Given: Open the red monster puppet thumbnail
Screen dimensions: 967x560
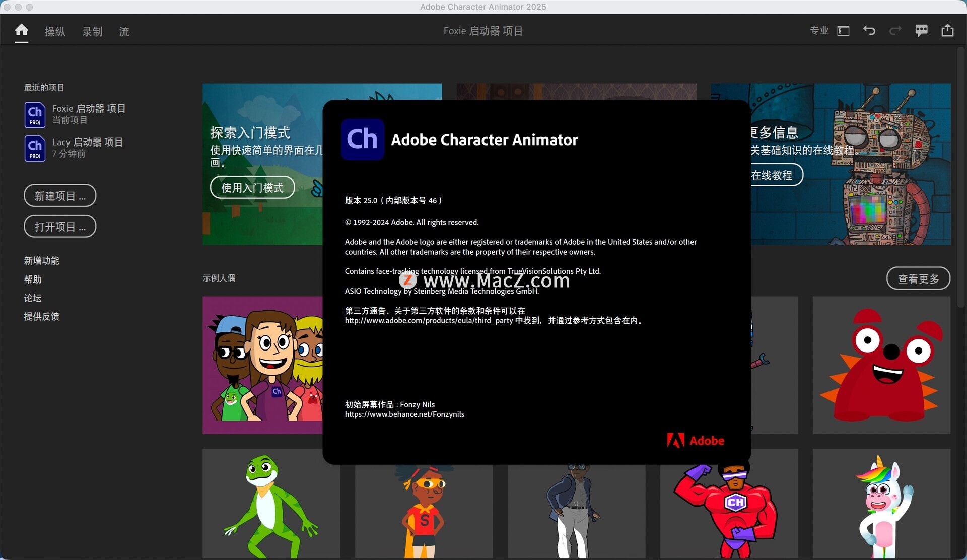Looking at the screenshot, I should (881, 365).
